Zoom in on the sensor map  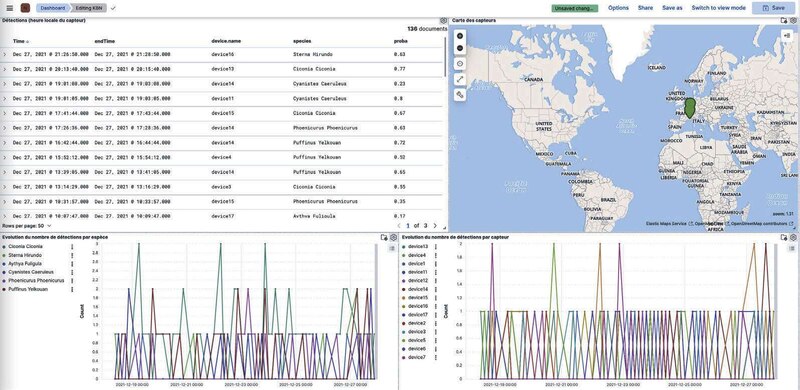tap(460, 36)
